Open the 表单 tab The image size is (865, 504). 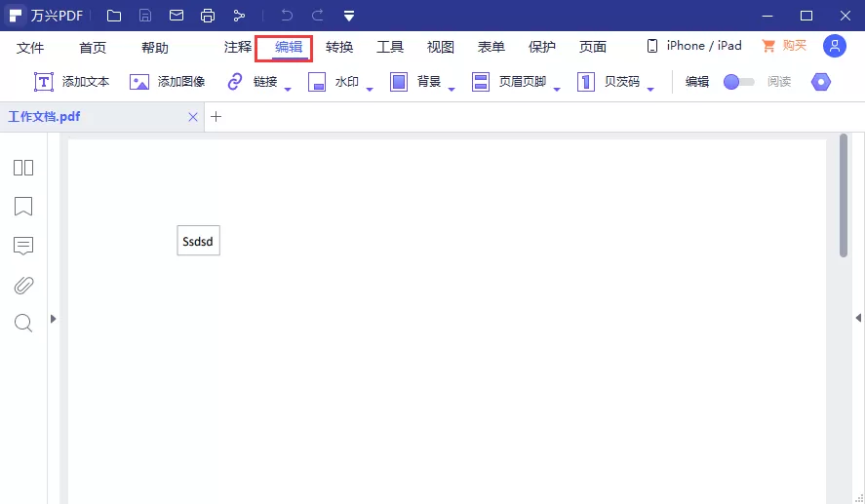491,48
